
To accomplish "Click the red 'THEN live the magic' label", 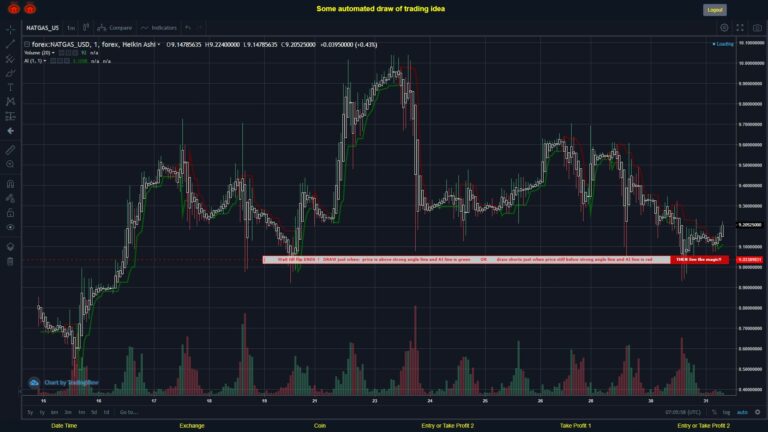I will 699,260.
